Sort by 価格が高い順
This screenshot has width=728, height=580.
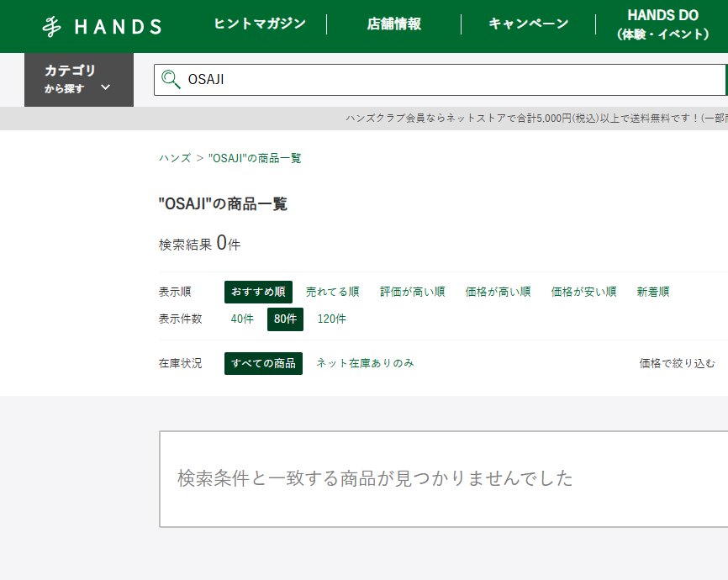498,292
